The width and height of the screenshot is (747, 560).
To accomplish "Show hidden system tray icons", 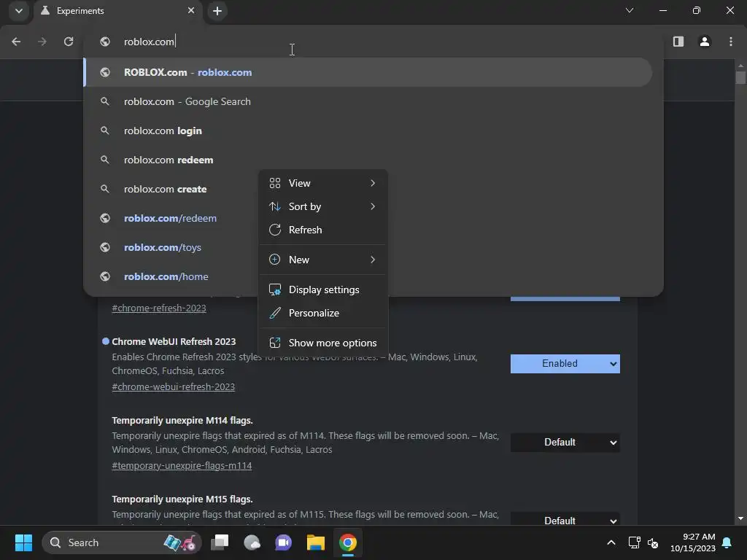I will [x=611, y=542].
